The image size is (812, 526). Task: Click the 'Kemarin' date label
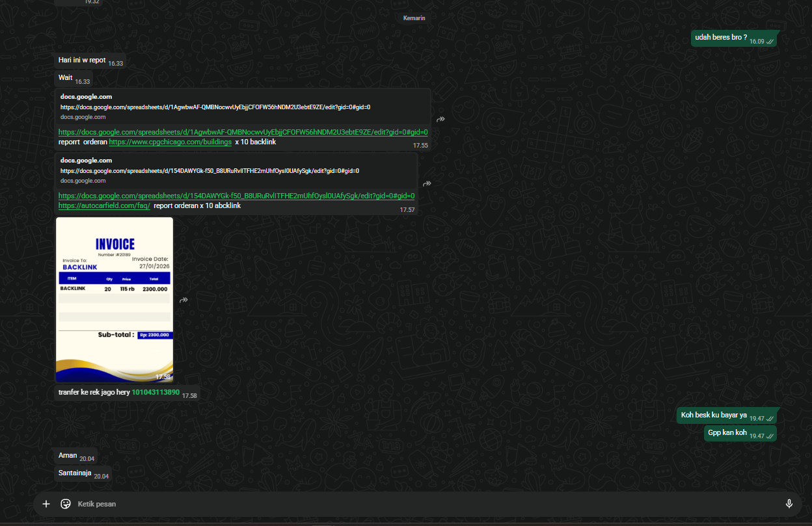[414, 18]
